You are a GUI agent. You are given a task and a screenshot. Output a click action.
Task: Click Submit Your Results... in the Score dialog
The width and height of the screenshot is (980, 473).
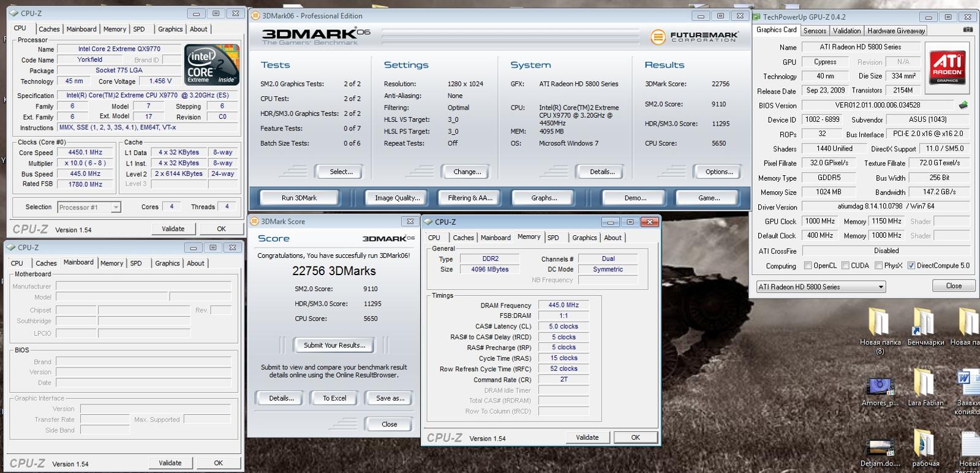334,345
